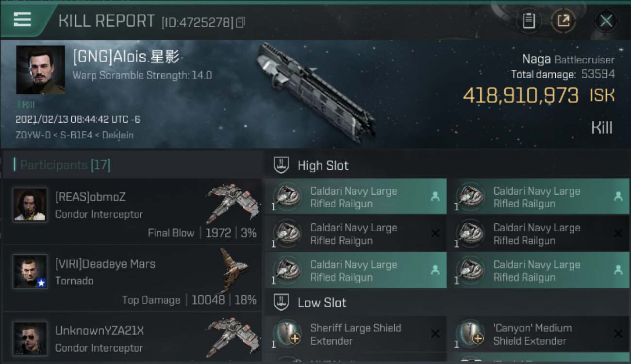Click the Low Slot section icon
The width and height of the screenshot is (631, 364).
coord(281,302)
